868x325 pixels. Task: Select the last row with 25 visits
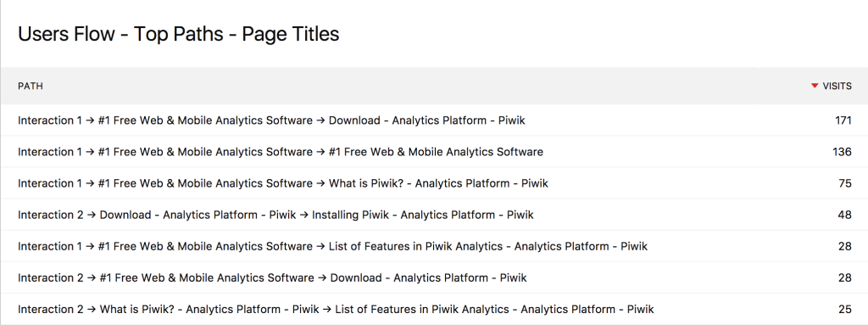(434, 309)
